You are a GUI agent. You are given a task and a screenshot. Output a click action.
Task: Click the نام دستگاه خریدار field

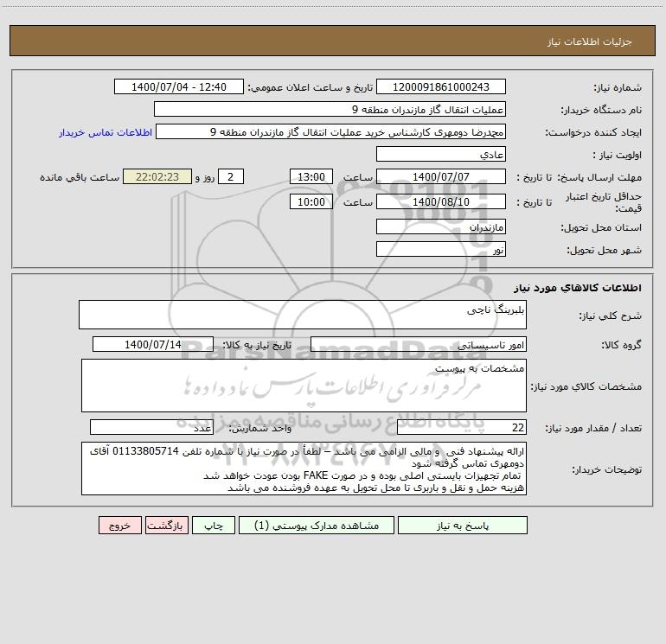click(x=330, y=110)
